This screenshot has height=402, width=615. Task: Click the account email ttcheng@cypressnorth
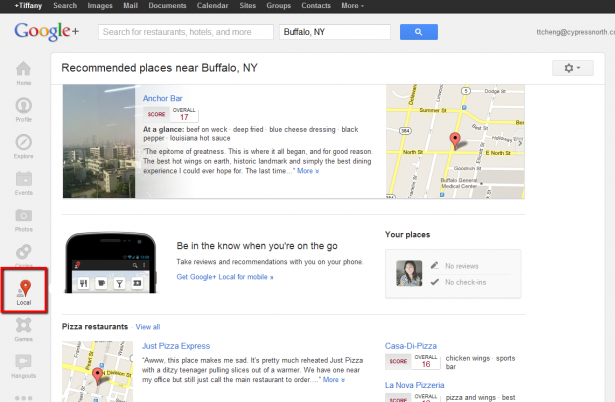(575, 32)
